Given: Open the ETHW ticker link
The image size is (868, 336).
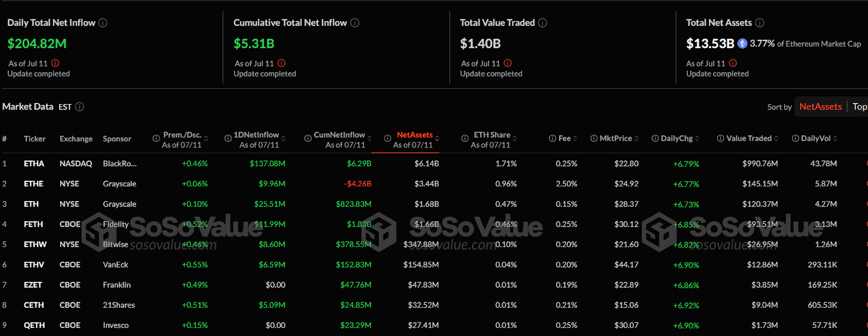Looking at the screenshot, I should 35,244.
